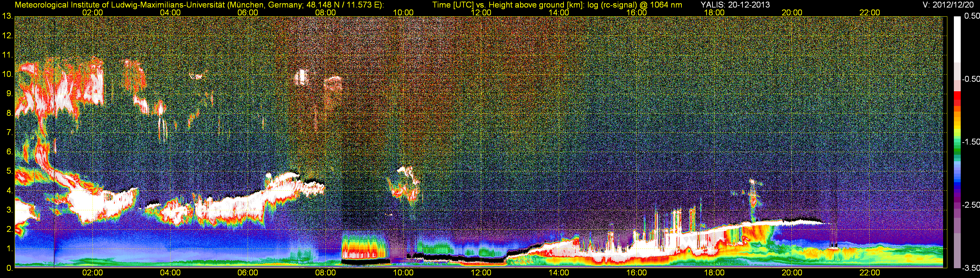The width and height of the screenshot is (980, 278).
Task: Click the -2.50 colorbar scale value
Action: pyautogui.click(x=971, y=205)
